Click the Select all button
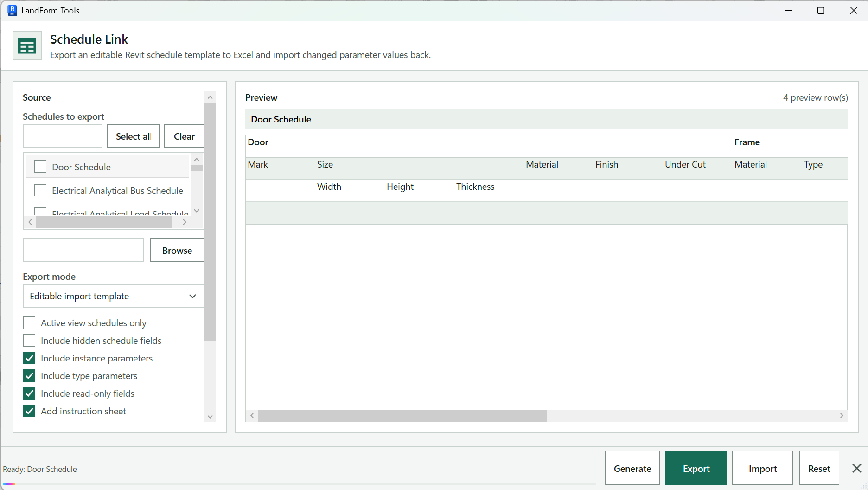The height and width of the screenshot is (490, 868). [133, 136]
